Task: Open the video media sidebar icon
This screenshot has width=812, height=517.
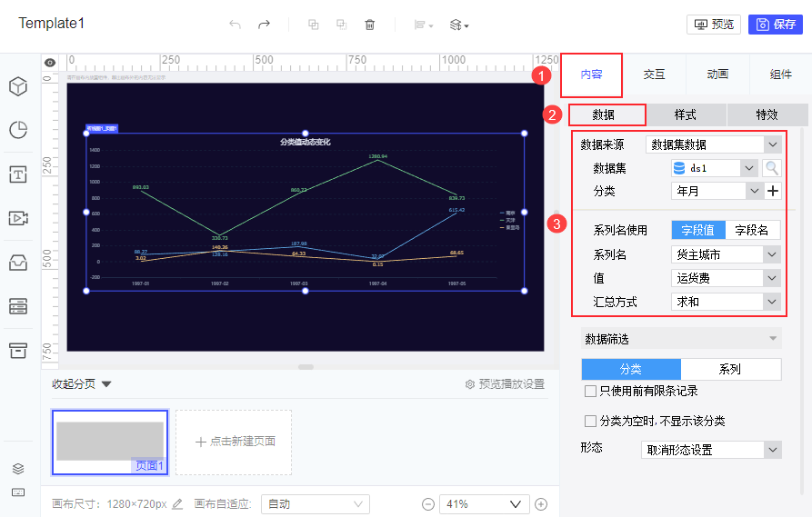Action: [18, 218]
